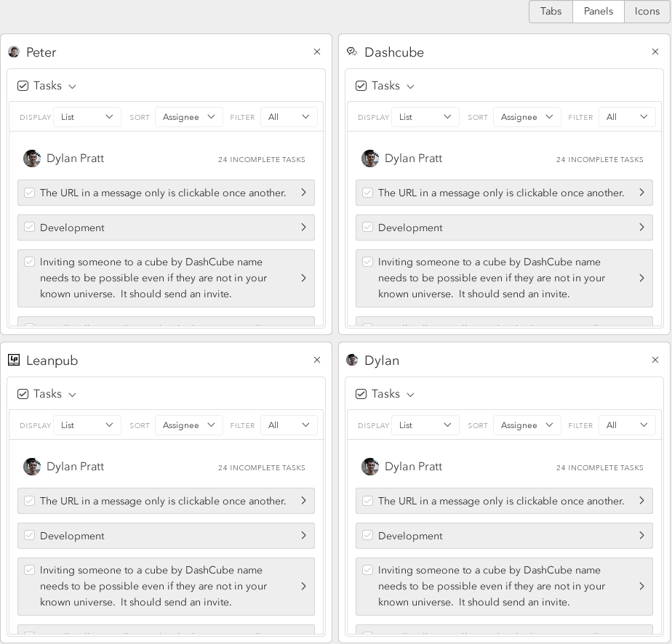Click the Tasks checkmark icon in Dylan panel
Viewport: 672px width, 644px height.
coord(361,394)
